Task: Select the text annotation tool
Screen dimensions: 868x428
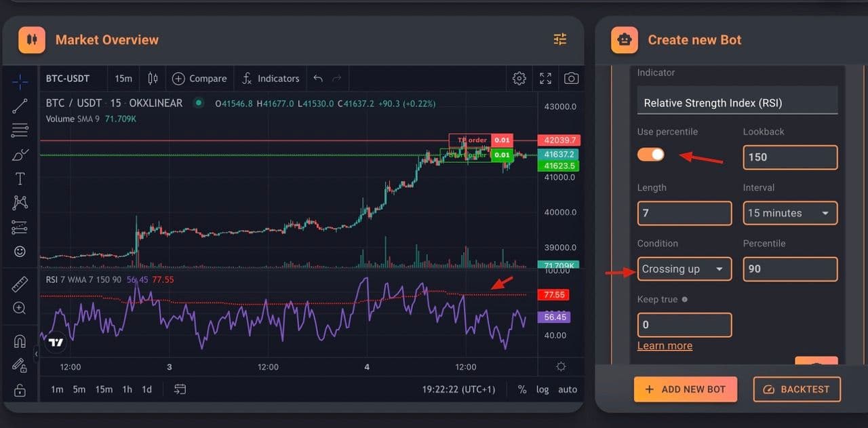Action: pyautogui.click(x=20, y=178)
